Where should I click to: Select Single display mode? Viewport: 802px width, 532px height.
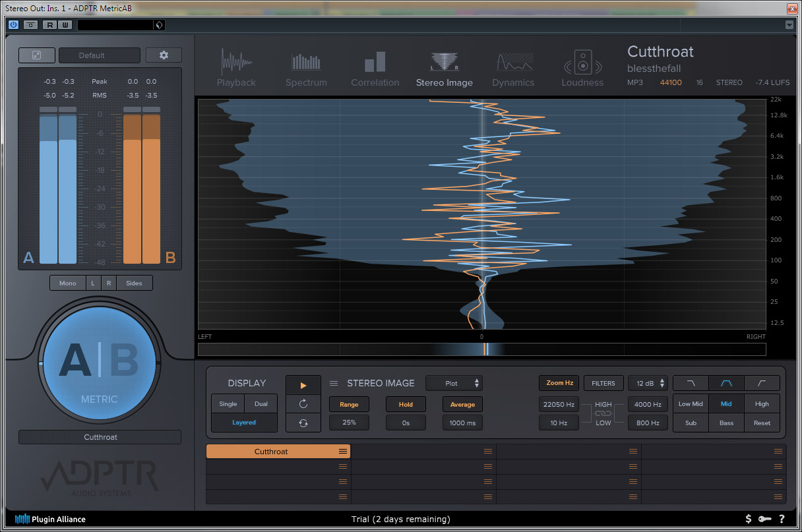[x=228, y=404]
